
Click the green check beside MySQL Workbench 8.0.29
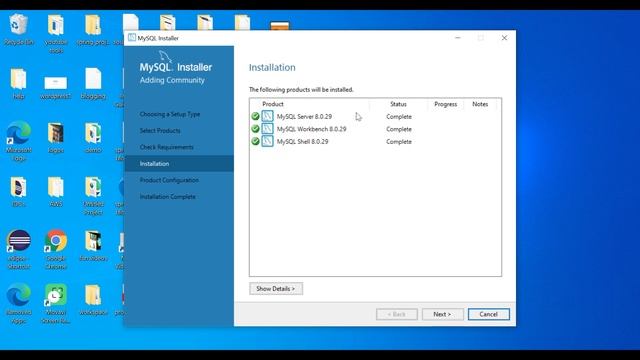pyautogui.click(x=256, y=129)
